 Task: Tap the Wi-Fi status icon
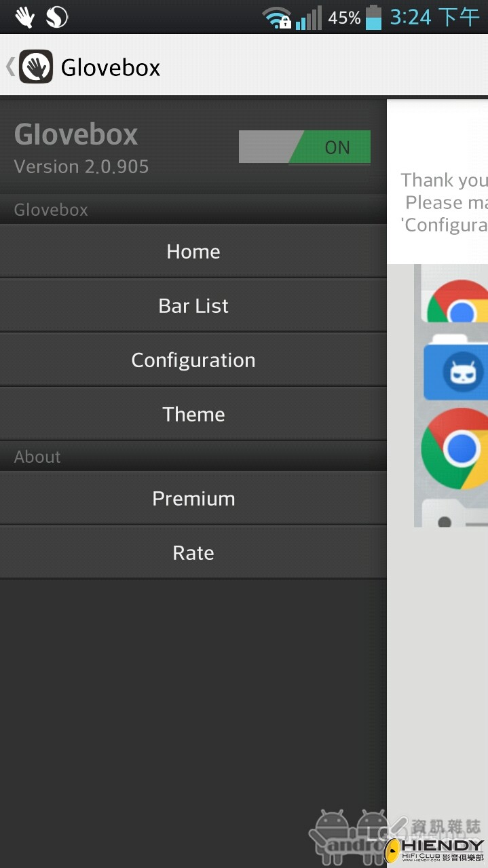click(277, 18)
